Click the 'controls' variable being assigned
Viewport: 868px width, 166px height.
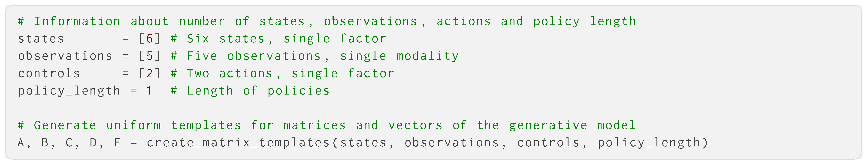coord(49,73)
